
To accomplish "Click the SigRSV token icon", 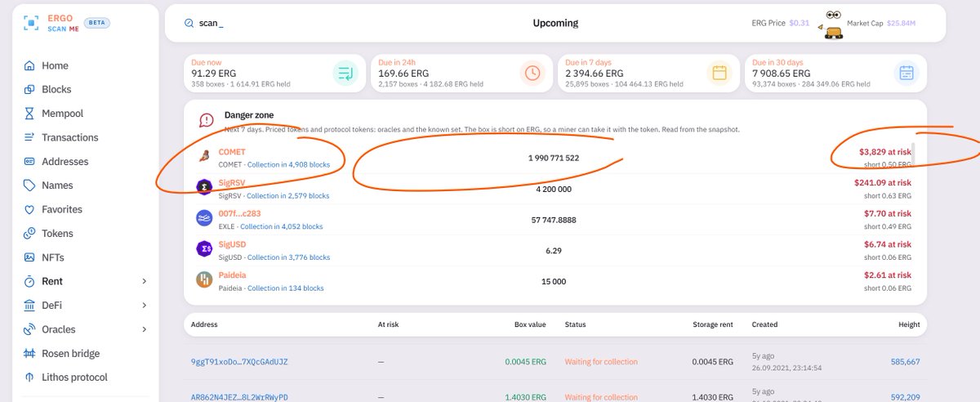I will click(x=204, y=188).
